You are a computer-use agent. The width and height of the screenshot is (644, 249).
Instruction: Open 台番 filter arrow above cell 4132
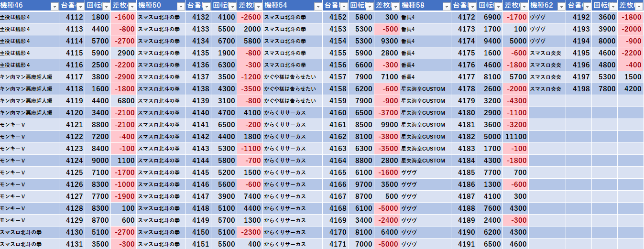coord(207,6)
